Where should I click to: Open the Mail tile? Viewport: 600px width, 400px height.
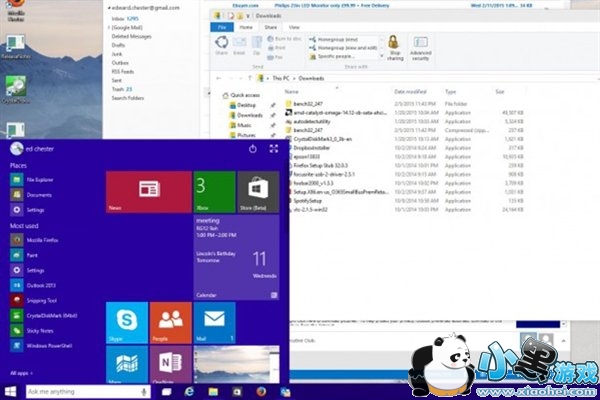pyautogui.click(x=214, y=324)
